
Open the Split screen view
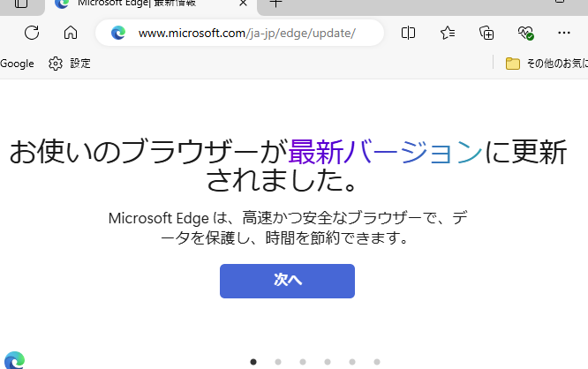(408, 34)
